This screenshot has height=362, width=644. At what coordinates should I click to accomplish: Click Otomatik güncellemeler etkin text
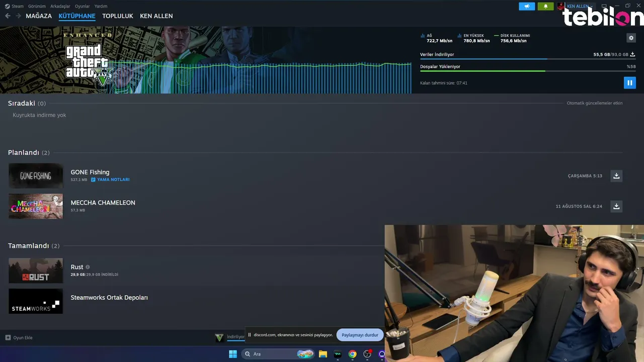coord(595,103)
